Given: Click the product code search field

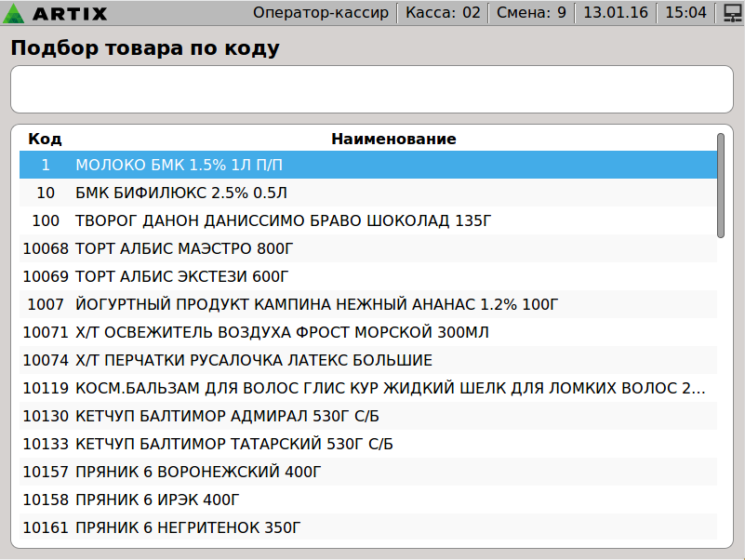Looking at the screenshot, I should click(x=372, y=89).
